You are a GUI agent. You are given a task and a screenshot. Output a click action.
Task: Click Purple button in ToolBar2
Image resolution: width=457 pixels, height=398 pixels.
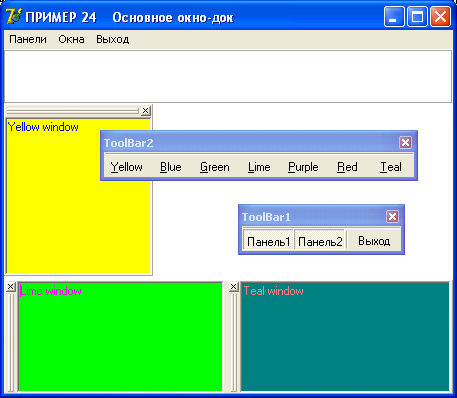pyautogui.click(x=303, y=167)
